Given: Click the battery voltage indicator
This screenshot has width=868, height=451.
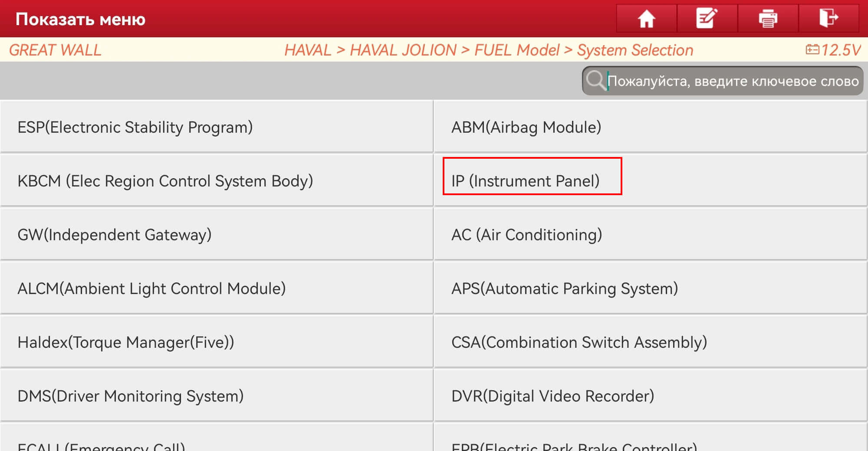Looking at the screenshot, I should (x=833, y=50).
